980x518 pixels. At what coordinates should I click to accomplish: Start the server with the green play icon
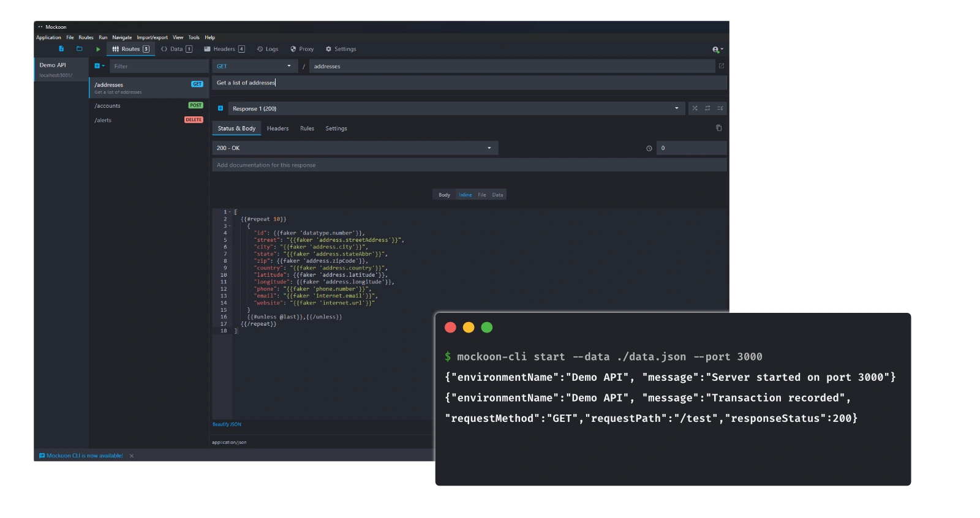coord(98,49)
